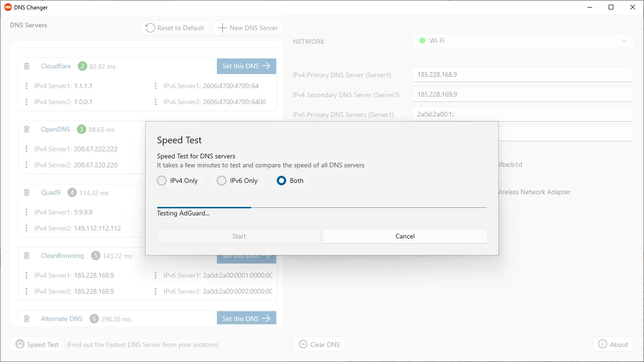This screenshot has width=644, height=362.
Task: Click Cloudflare latency 82.82 ms
Action: point(102,66)
